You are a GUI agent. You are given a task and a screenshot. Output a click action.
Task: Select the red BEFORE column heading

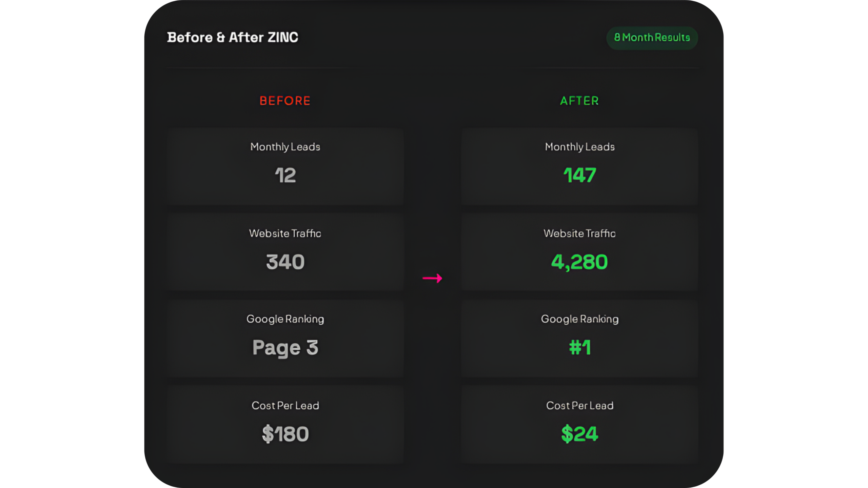[285, 101]
